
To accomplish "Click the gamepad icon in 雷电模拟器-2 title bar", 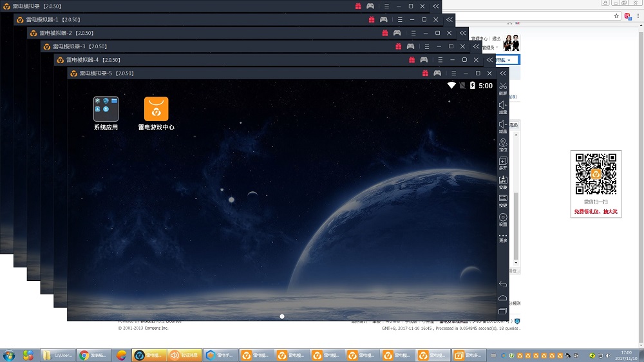I will tap(397, 33).
